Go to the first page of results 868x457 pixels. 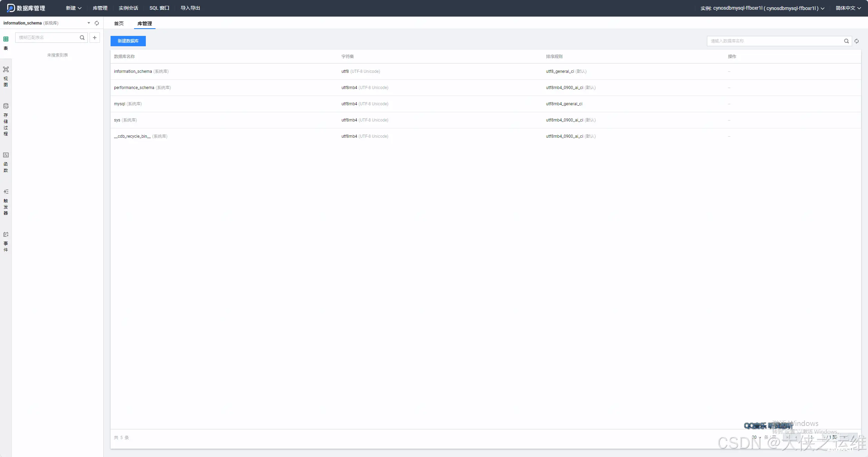[787, 437]
